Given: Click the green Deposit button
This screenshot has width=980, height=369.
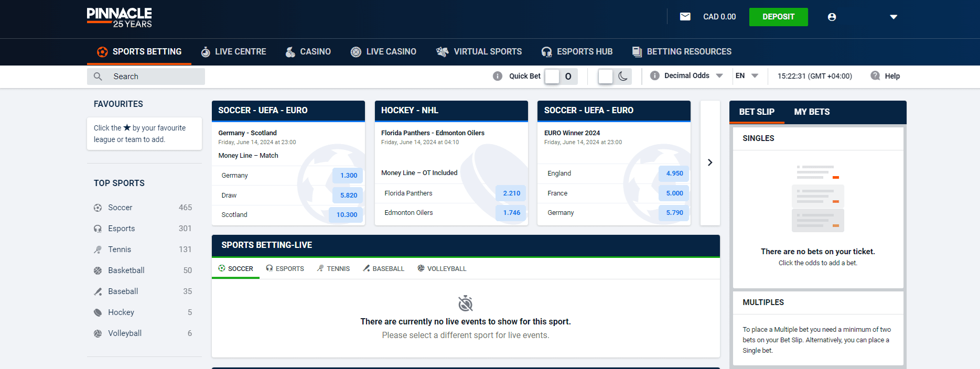Looking at the screenshot, I should pos(778,17).
